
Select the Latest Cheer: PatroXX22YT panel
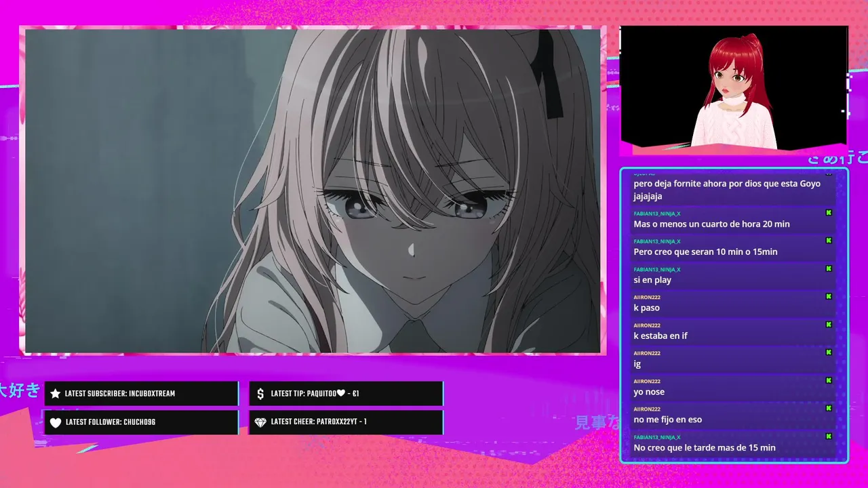point(347,422)
